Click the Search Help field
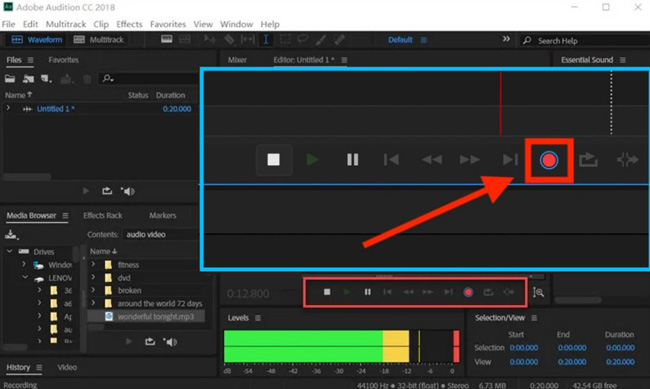The width and height of the screenshot is (650, 389). point(585,41)
